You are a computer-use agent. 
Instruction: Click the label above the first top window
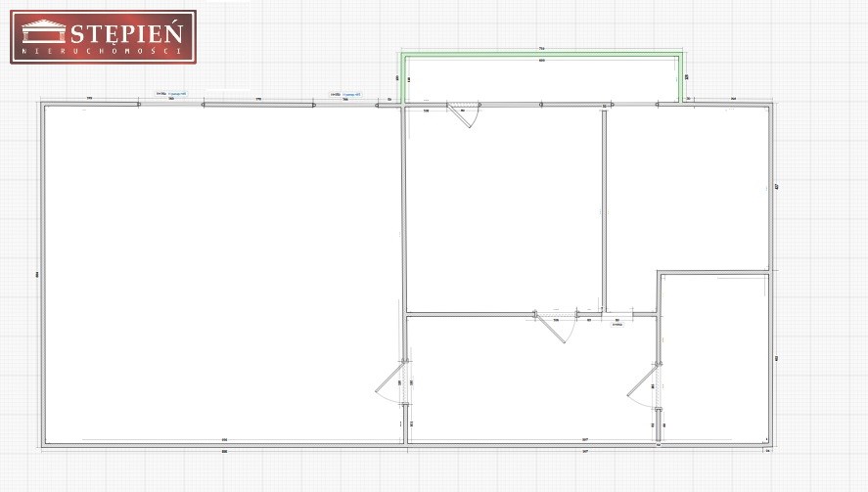coord(171,94)
